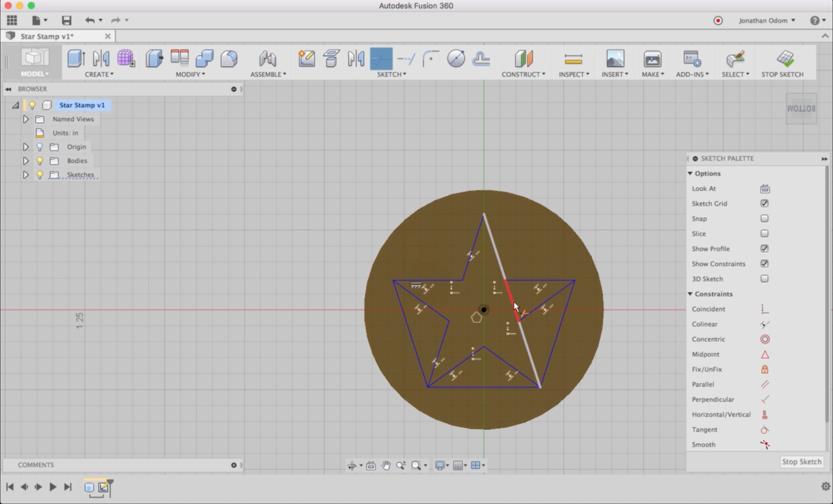This screenshot has width=833, height=504.
Task: Expand the Sketches folder in browser
Action: coord(26,175)
